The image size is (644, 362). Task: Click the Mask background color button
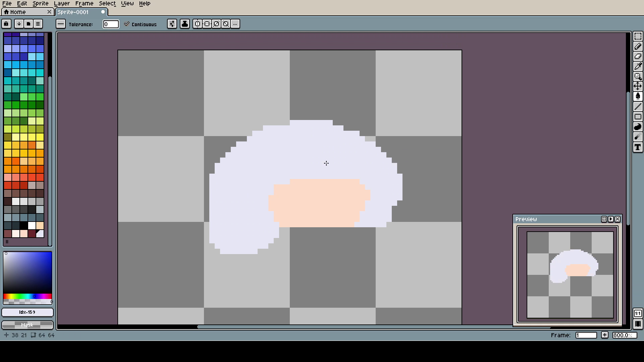pos(28,325)
